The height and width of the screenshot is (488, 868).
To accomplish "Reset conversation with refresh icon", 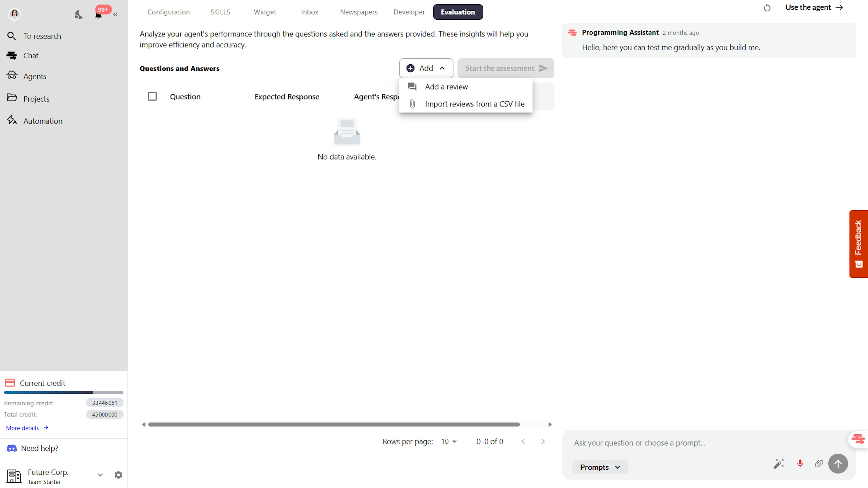I will (x=767, y=8).
